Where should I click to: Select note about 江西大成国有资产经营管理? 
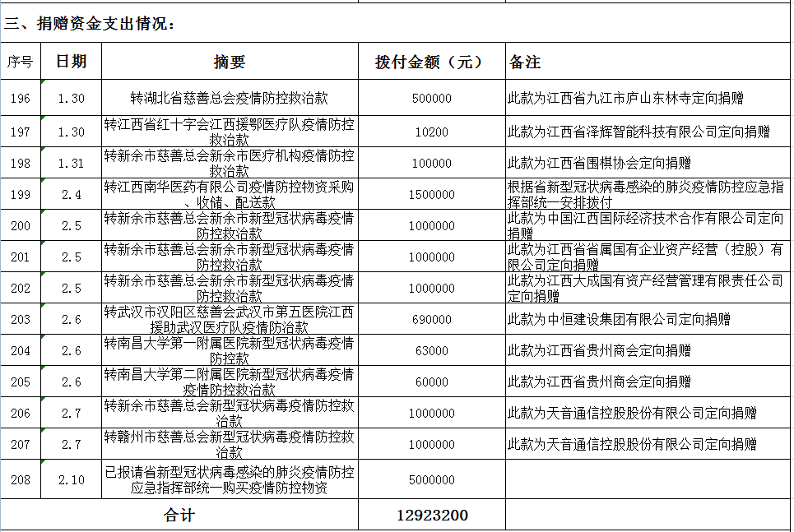click(646, 288)
